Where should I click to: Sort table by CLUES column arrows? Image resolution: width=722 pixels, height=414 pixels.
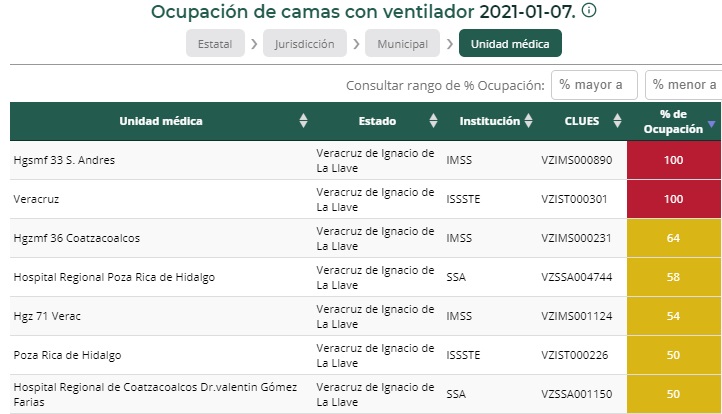tap(613, 121)
